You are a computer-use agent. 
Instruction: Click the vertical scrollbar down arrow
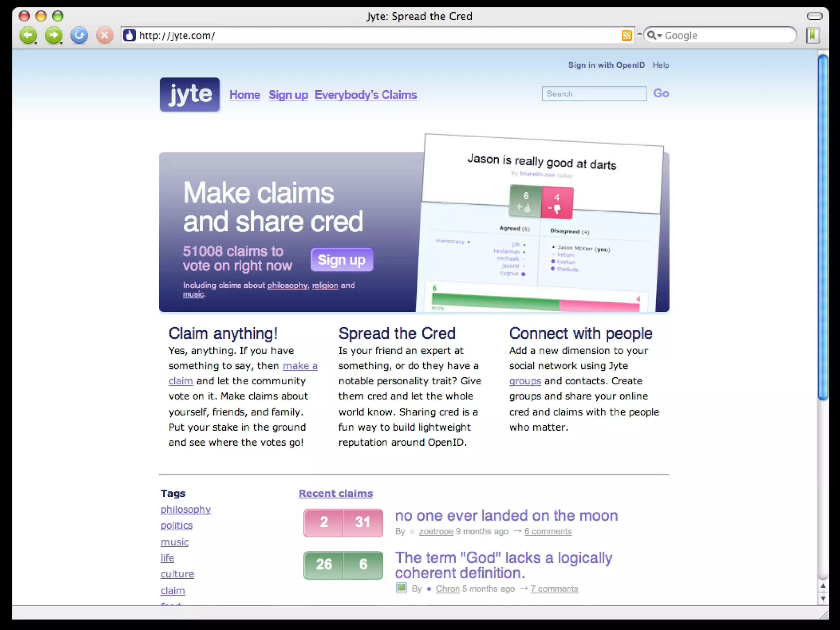click(823, 599)
